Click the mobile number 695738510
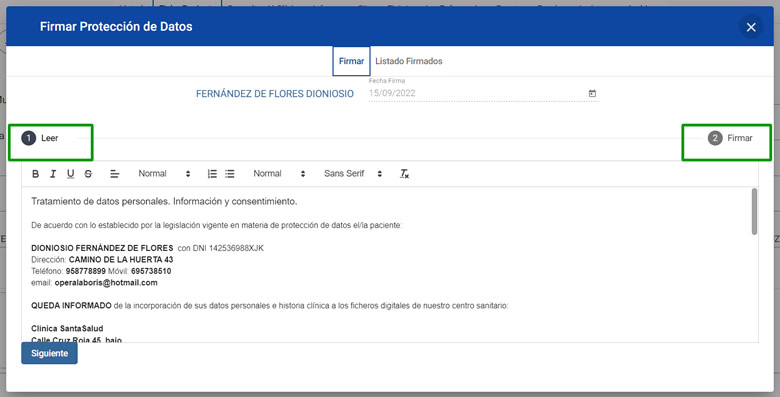The height and width of the screenshot is (397, 780). coord(151,271)
